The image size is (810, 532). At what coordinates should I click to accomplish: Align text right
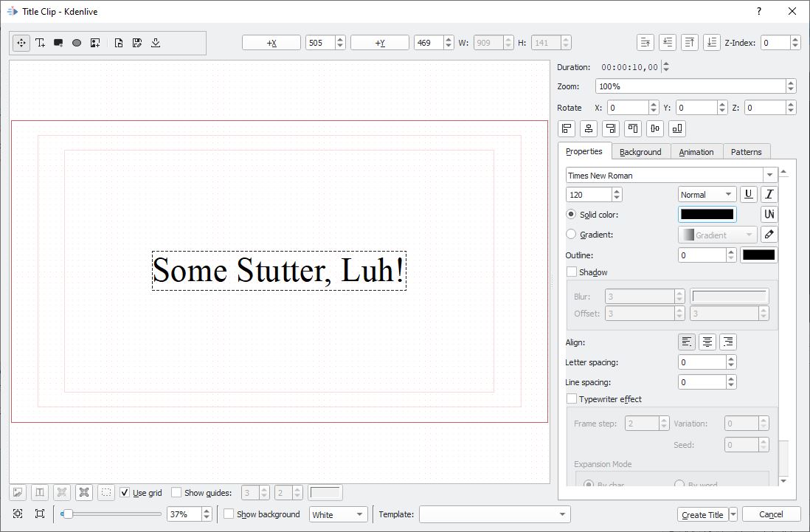tap(728, 342)
